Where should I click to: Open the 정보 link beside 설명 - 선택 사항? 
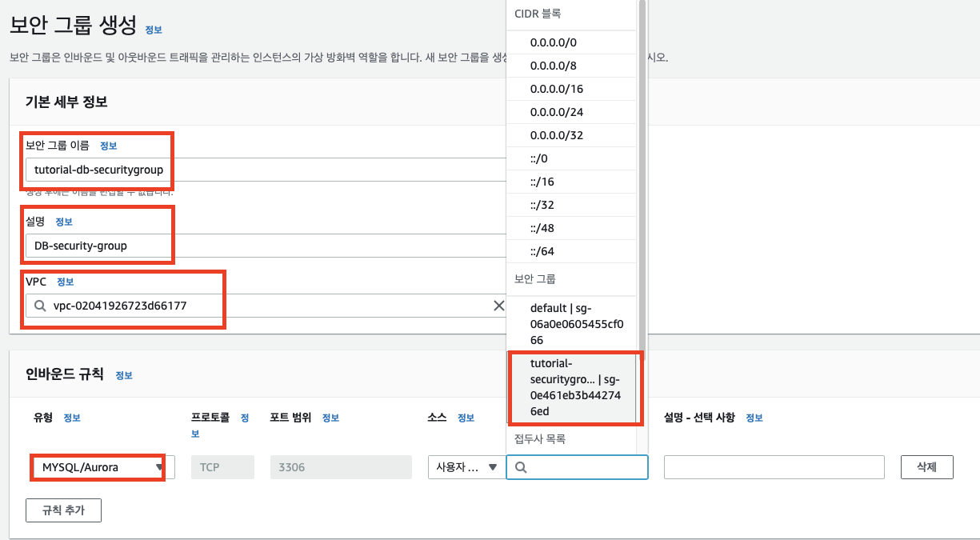point(754,418)
